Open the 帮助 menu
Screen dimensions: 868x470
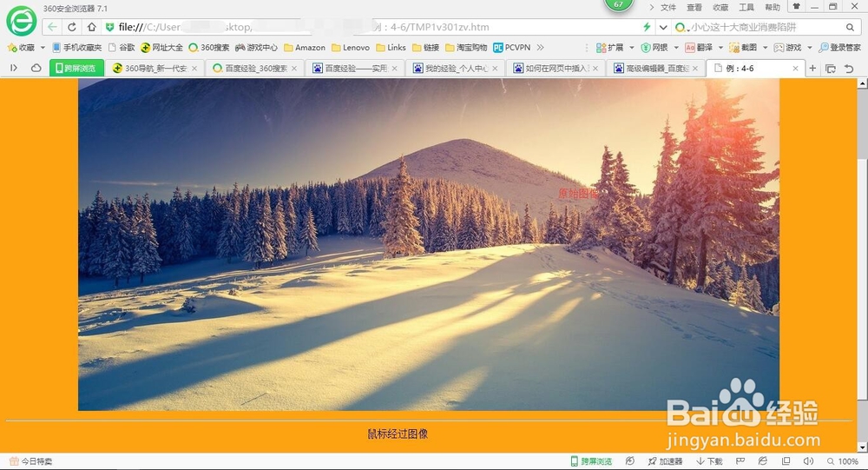(x=773, y=7)
